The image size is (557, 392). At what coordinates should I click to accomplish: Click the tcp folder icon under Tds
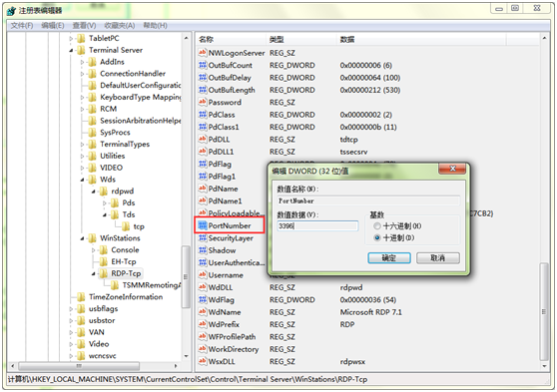coord(126,226)
